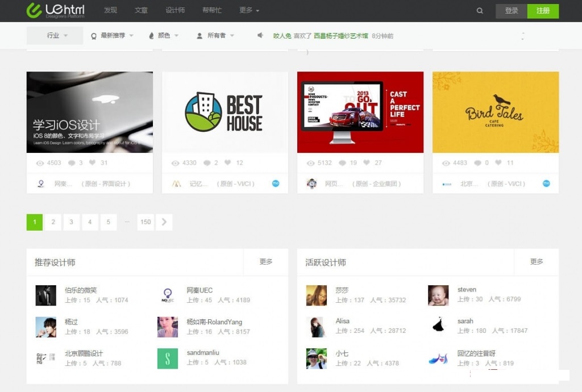Expand the 最新推荐 sort dropdown
This screenshot has height=392, width=582.
point(113,35)
